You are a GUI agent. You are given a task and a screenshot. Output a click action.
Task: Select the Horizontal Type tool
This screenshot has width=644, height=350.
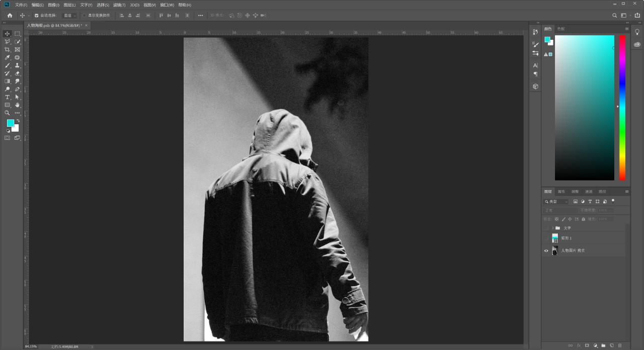7,97
